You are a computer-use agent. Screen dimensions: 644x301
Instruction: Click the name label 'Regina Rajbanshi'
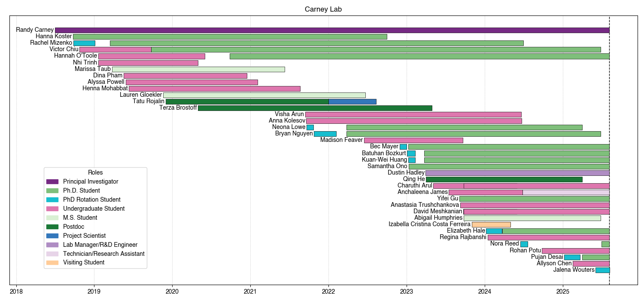click(463, 237)
